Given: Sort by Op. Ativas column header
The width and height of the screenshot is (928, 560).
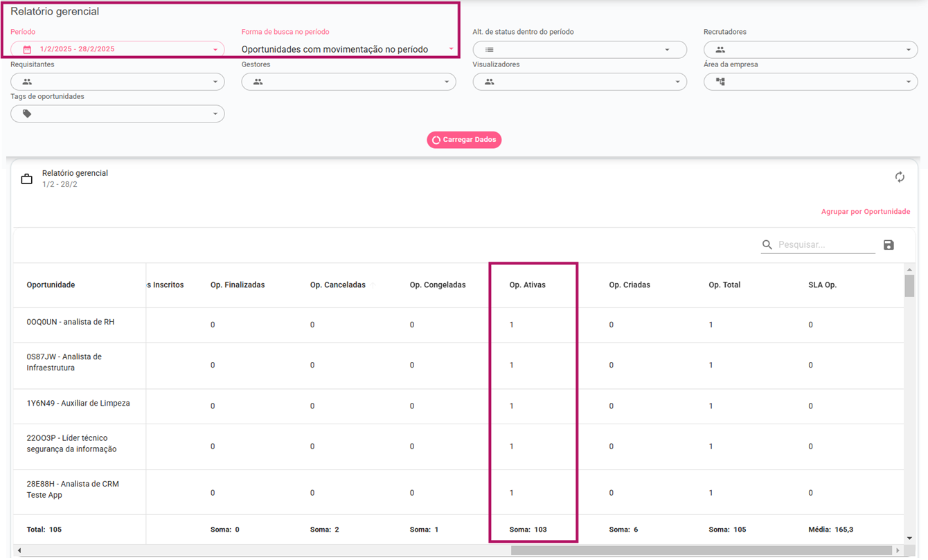Looking at the screenshot, I should pos(527,285).
